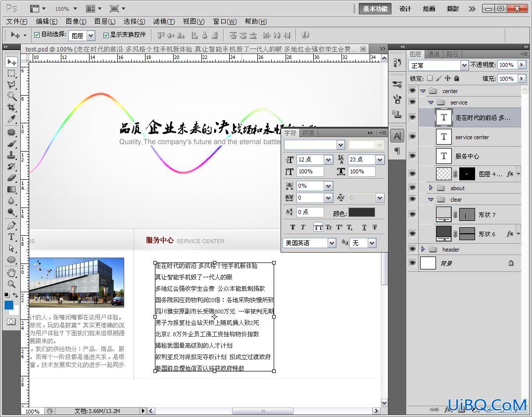Screen dimensions: 532x417
Task: Hide the service group layer
Action: 412,102
